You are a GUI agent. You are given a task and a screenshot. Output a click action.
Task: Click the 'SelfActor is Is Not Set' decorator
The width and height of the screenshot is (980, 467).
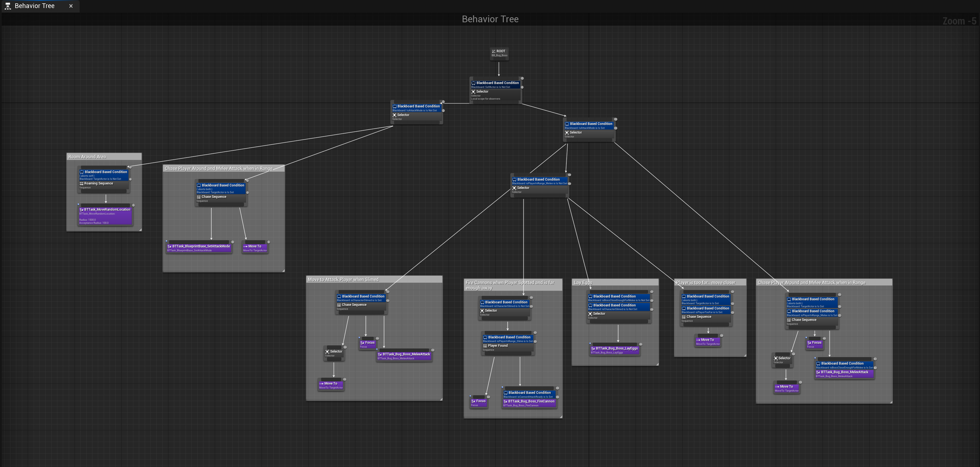tap(495, 84)
